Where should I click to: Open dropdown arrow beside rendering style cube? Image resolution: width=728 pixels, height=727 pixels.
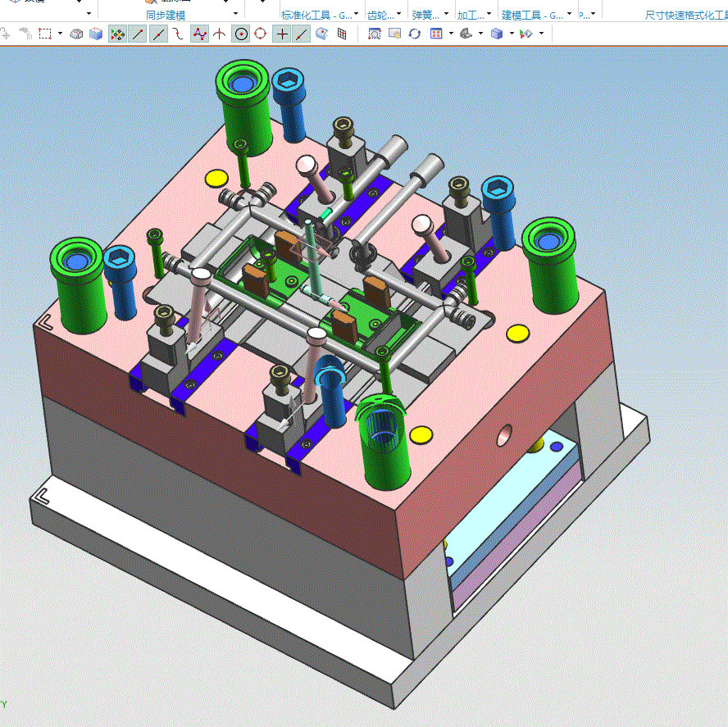click(x=512, y=34)
